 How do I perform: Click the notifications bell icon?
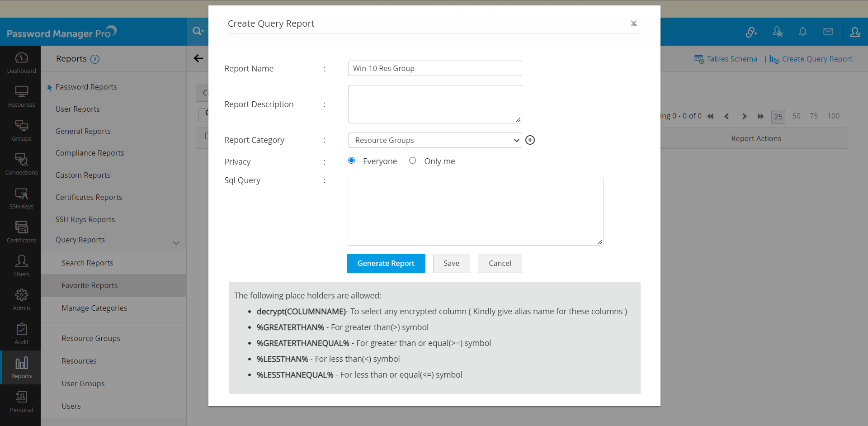(x=802, y=32)
